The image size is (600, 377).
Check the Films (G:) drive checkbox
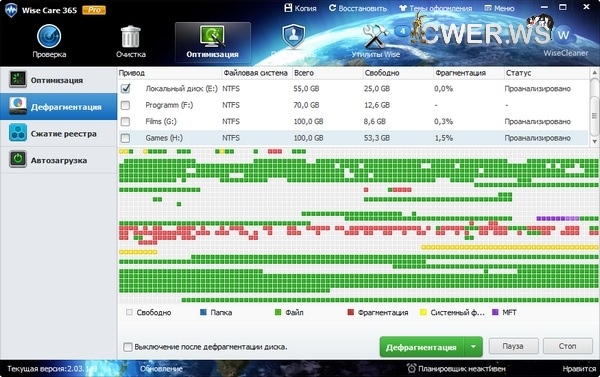click(x=125, y=121)
